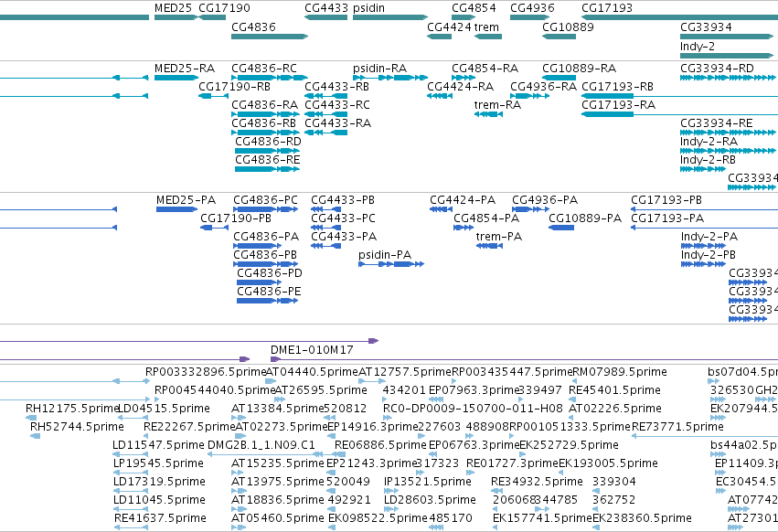Click the CG4424 gene label
778x532 pixels.
tap(449, 27)
